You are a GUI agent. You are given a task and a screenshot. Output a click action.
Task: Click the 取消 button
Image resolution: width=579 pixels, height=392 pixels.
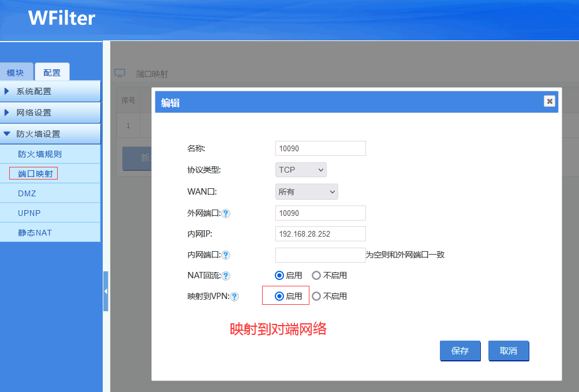tap(509, 350)
